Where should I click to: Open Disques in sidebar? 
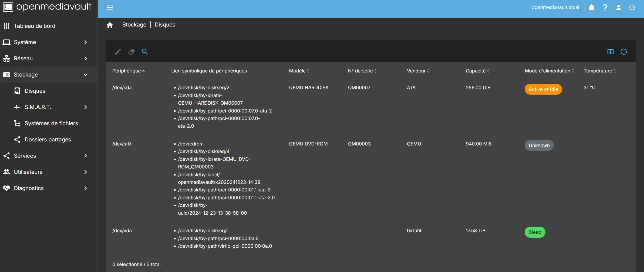(49, 91)
